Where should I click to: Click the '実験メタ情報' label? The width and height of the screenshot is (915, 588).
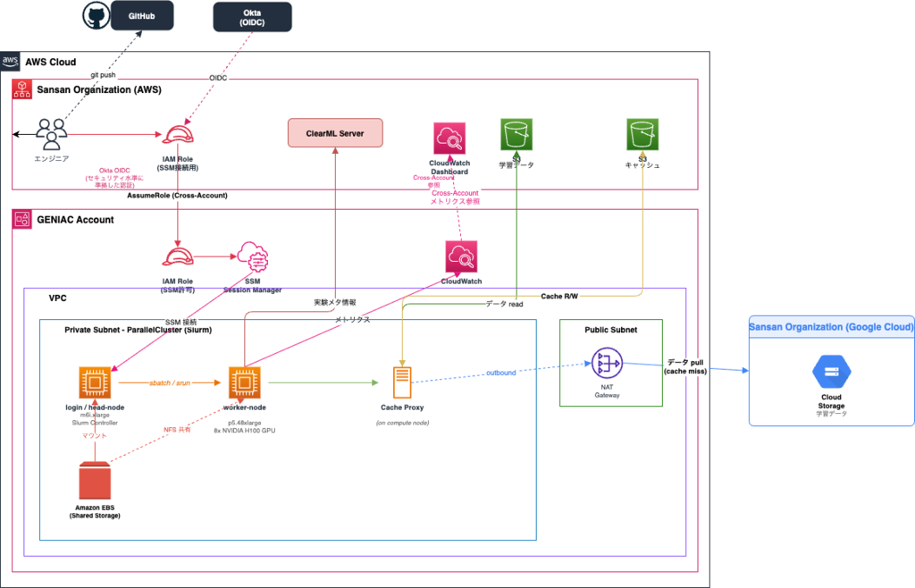click(335, 302)
